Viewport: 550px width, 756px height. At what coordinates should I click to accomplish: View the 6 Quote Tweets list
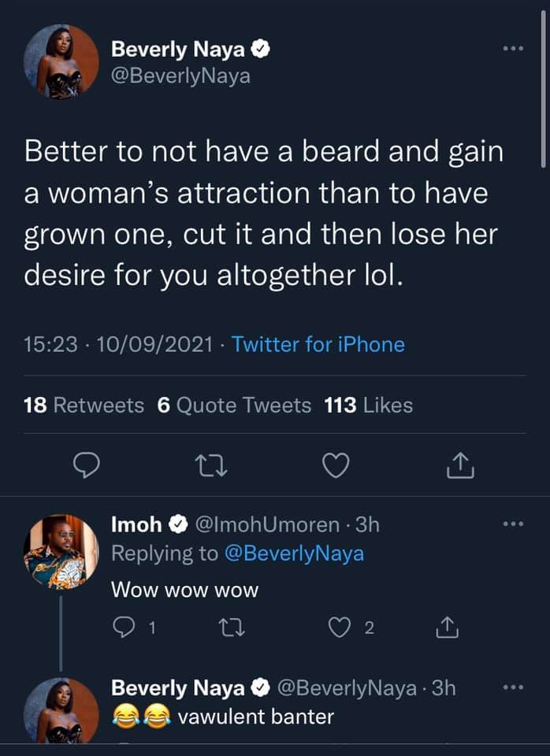tap(235, 405)
